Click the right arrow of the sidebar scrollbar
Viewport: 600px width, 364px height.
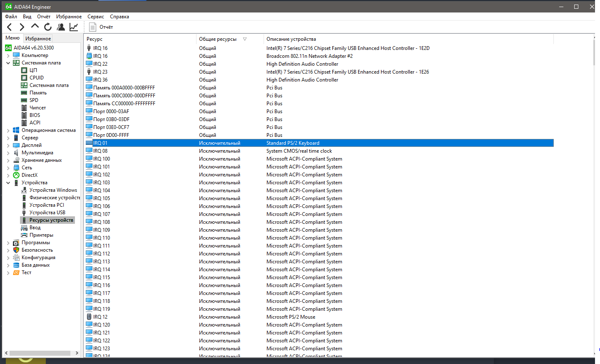77,353
